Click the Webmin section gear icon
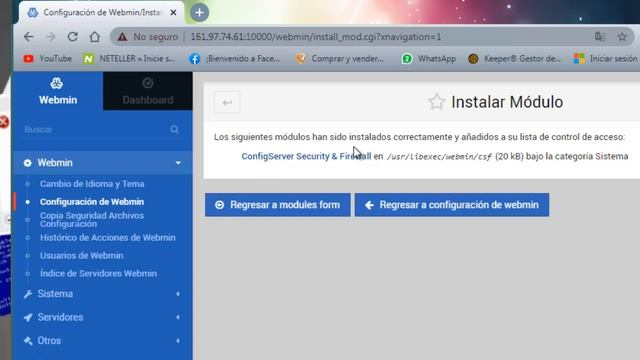The width and height of the screenshot is (640, 360). [x=27, y=163]
